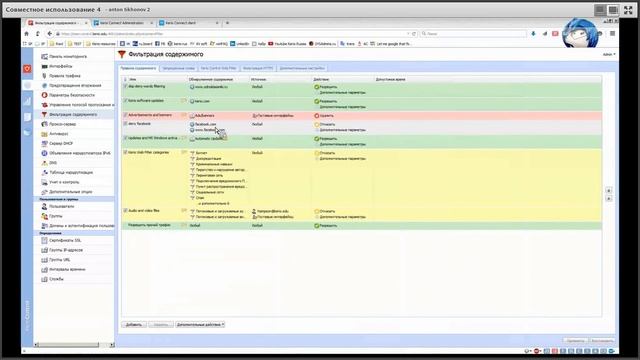Click browser back arrow button
Viewport: 640px width, 360px height.
click(x=49, y=34)
